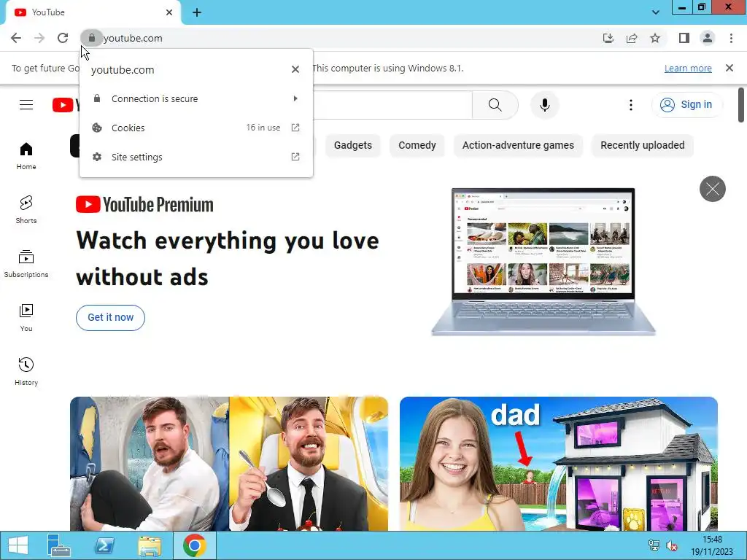
Task: Click the laptop promo image
Action: (x=543, y=262)
